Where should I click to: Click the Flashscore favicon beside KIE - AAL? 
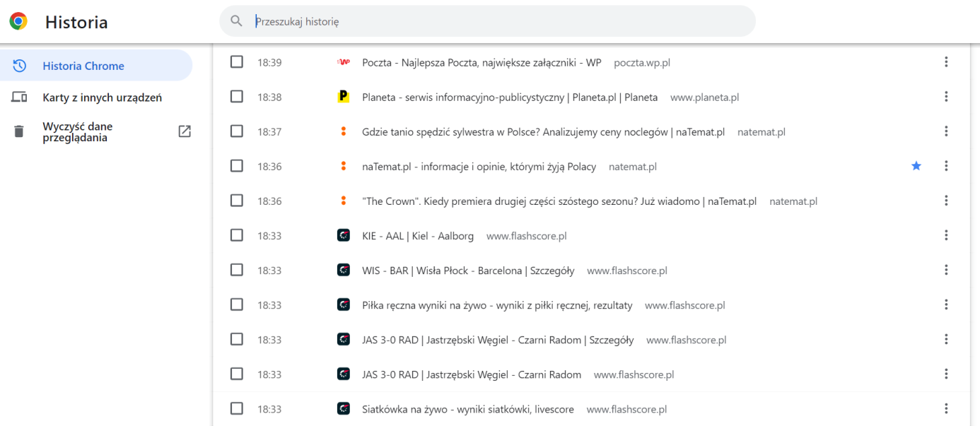click(x=344, y=235)
